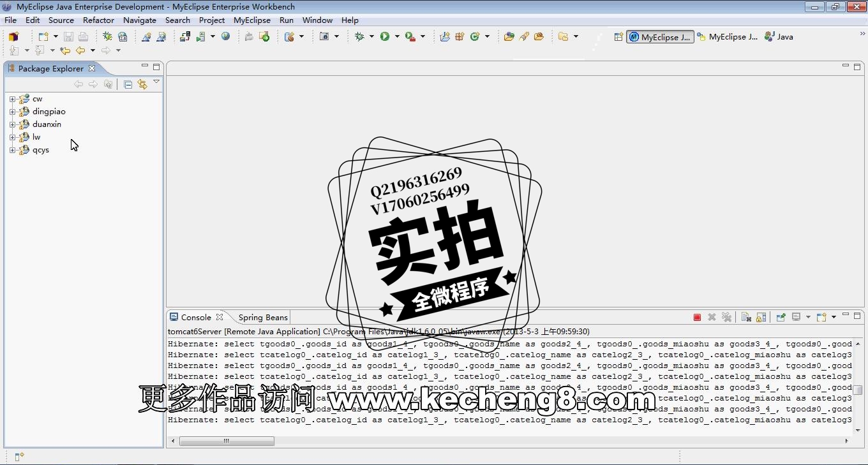Viewport: 868px width, 465px height.
Task: Open the Navigate menu
Action: [x=139, y=20]
